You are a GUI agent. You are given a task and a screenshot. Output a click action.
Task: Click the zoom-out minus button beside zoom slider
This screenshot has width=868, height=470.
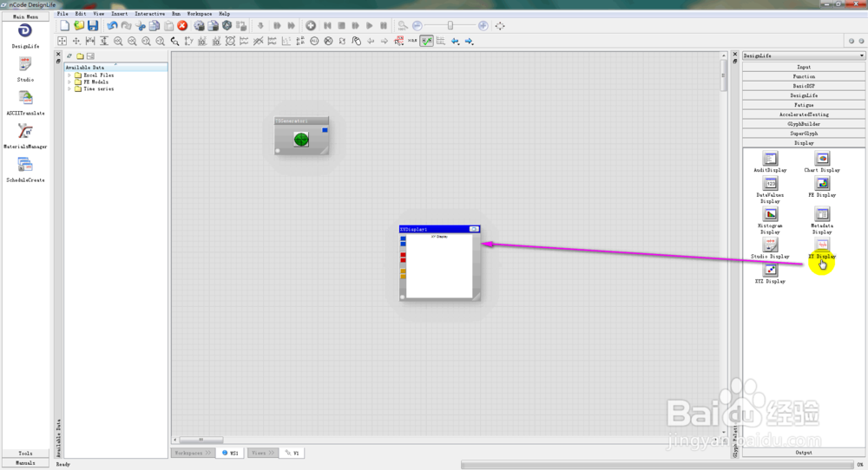418,25
